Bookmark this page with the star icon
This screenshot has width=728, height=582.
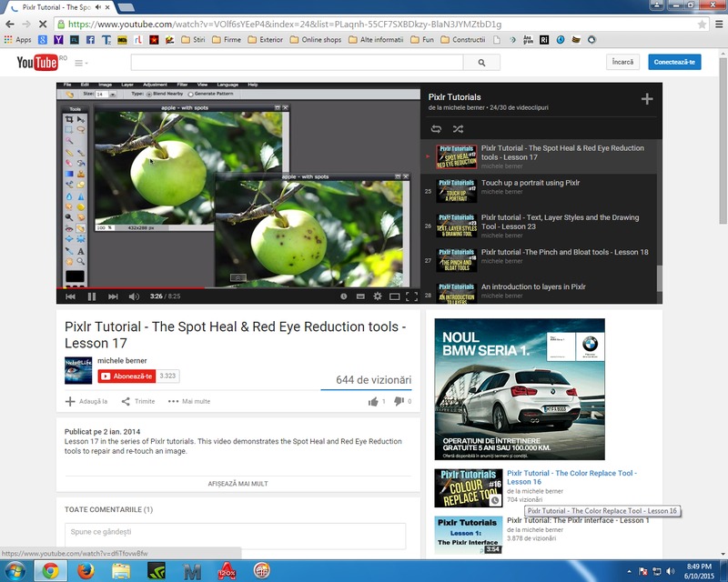[702, 25]
